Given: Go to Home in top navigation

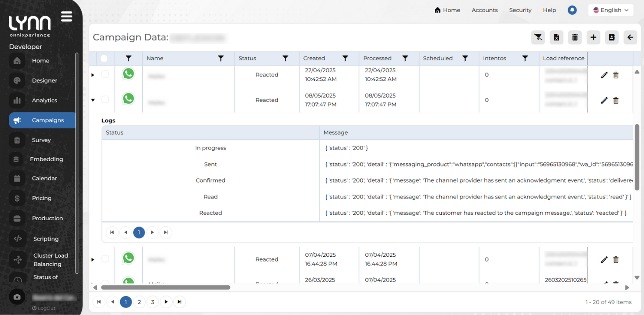Looking at the screenshot, I should pos(447,10).
